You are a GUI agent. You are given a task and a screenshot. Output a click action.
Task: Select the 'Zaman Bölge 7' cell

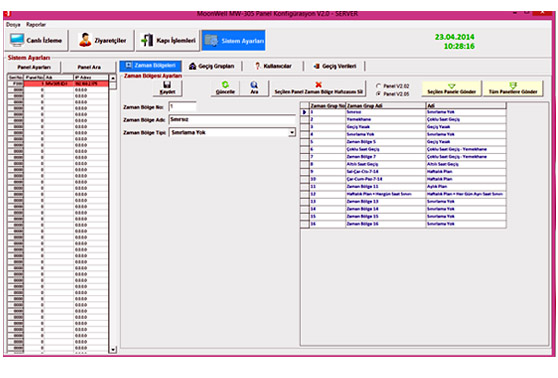386,157
